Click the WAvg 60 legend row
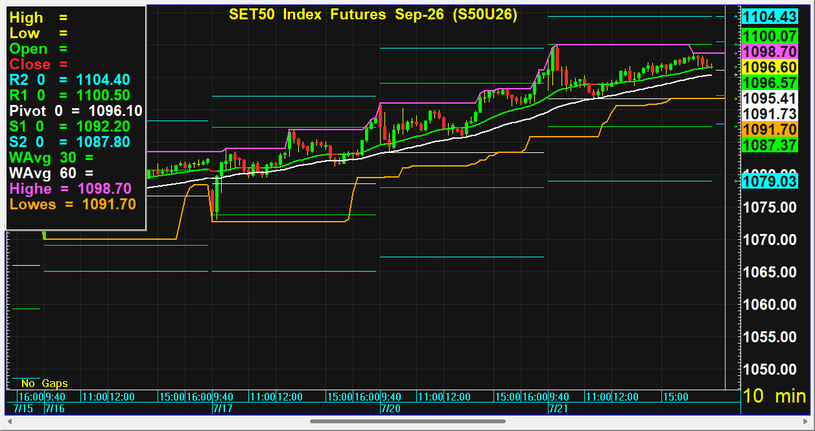 tap(51, 173)
